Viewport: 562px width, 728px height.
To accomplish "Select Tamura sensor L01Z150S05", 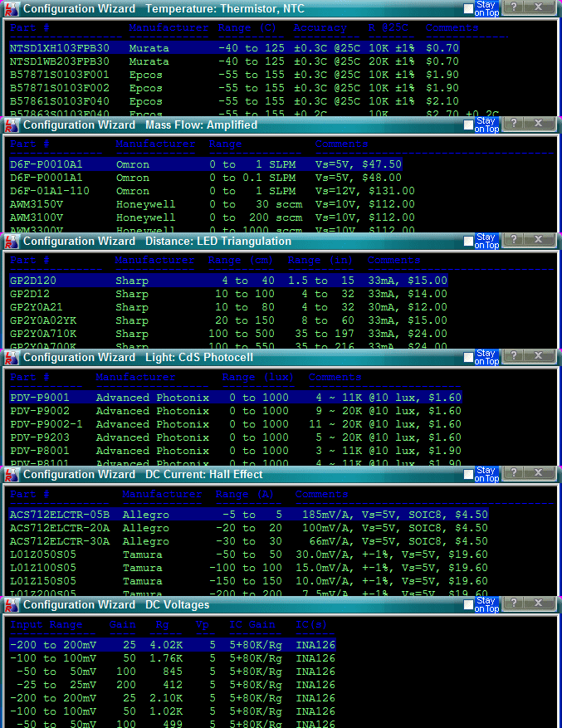I will [248, 581].
